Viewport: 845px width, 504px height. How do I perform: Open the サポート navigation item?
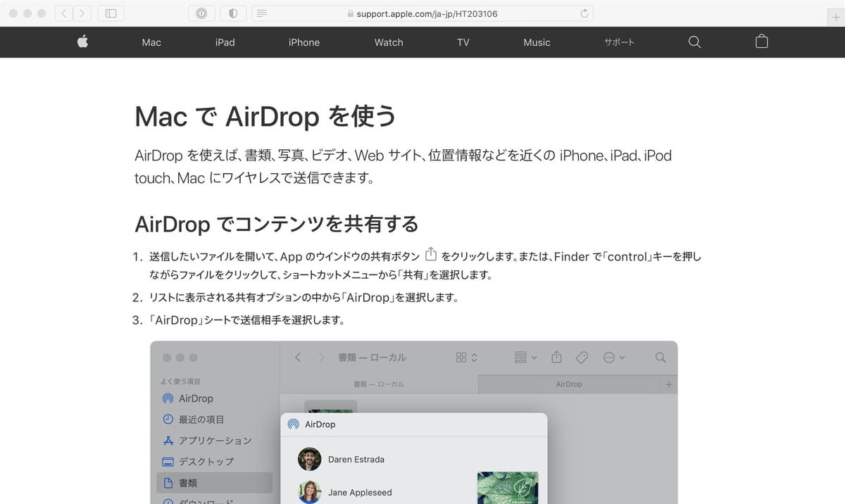tap(620, 42)
